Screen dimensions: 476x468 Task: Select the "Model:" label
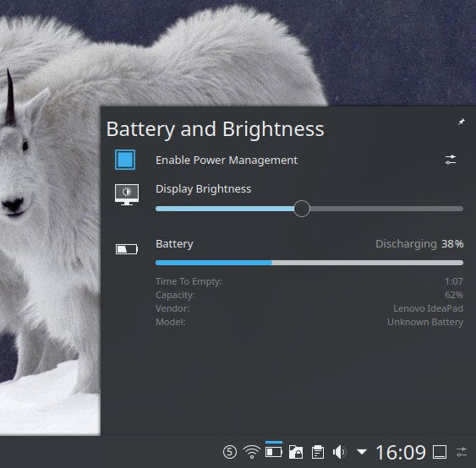170,322
